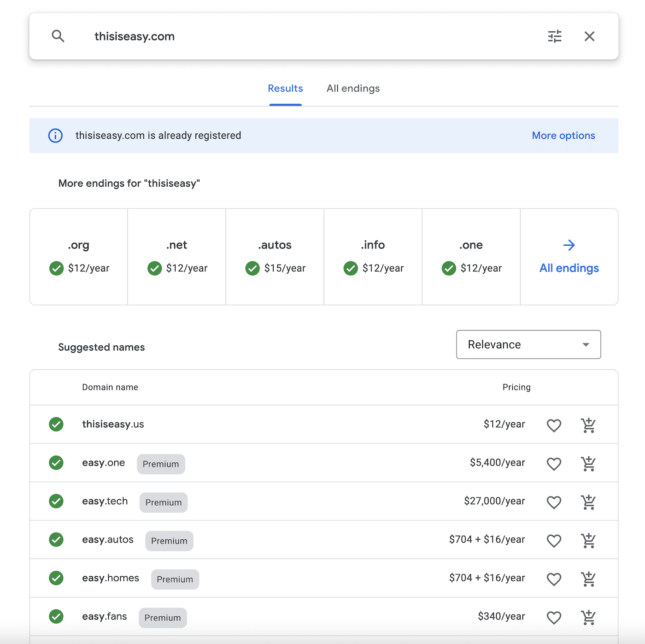This screenshot has height=644, width=645.
Task: Pick the .info ending card
Action: (x=373, y=257)
